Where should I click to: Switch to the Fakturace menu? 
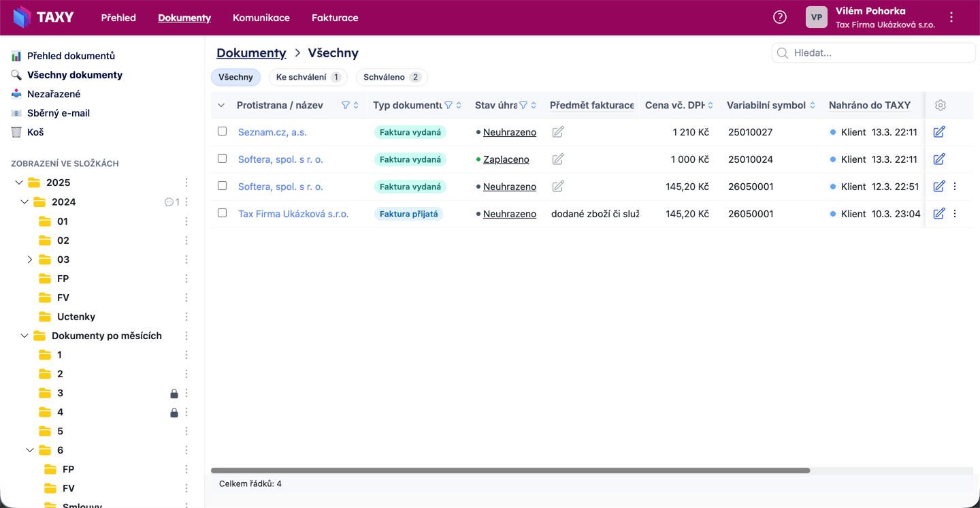pos(335,18)
